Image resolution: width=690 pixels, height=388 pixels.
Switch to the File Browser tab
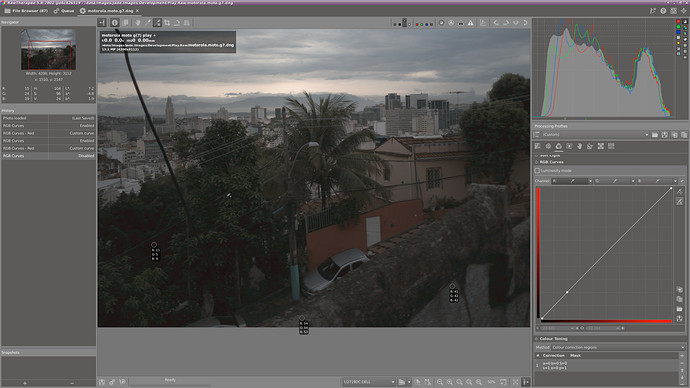pos(26,11)
